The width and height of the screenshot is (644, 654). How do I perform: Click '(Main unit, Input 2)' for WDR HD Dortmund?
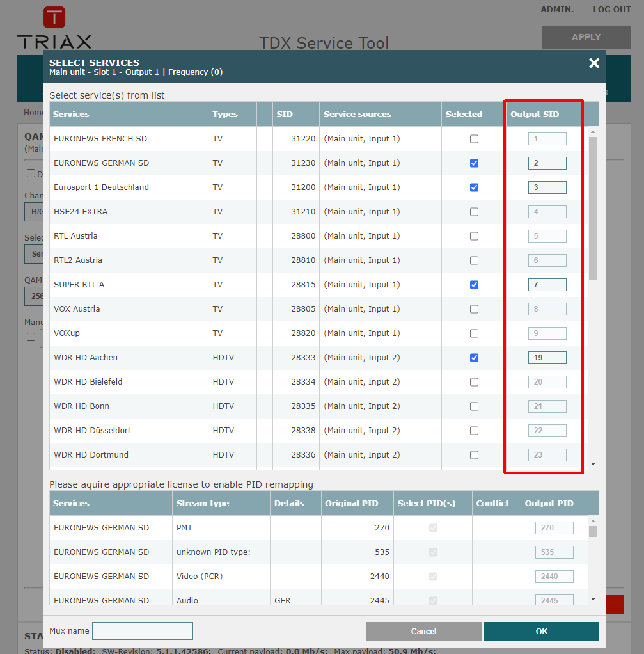[x=362, y=454]
